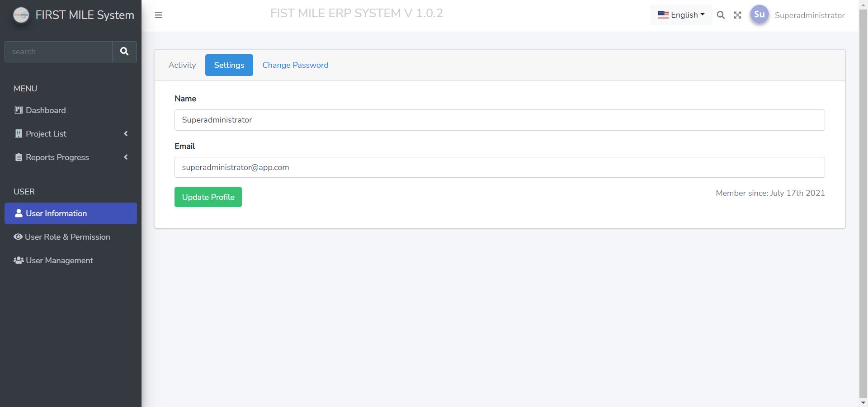Image resolution: width=868 pixels, height=407 pixels.
Task: Click the users icon beside User Management
Action: pos(18,260)
